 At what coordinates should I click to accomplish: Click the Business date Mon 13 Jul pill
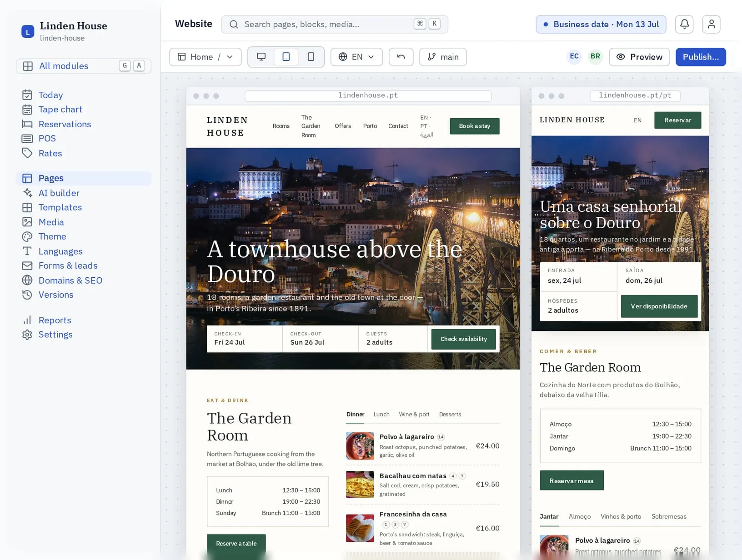[601, 24]
